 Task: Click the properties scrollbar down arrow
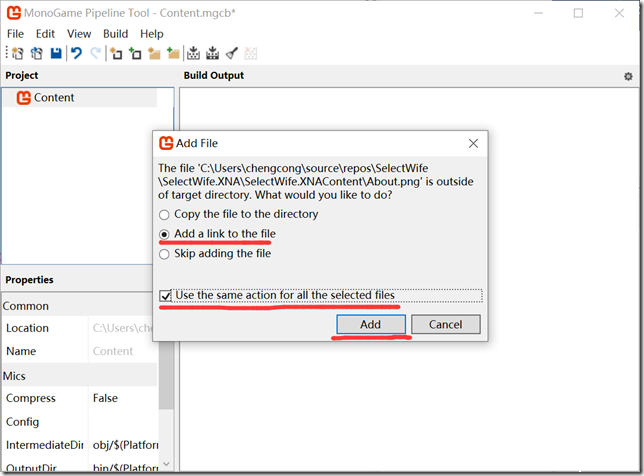(x=166, y=463)
